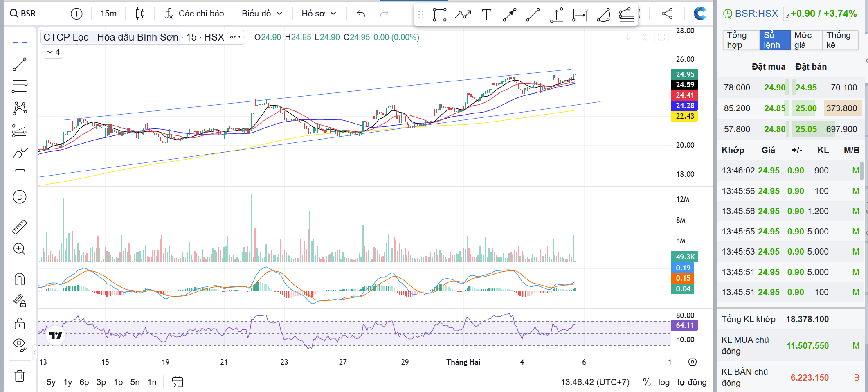Image resolution: width=868 pixels, height=392 pixels.
Task: Undo the last chart action
Action: pyautogui.click(x=361, y=14)
